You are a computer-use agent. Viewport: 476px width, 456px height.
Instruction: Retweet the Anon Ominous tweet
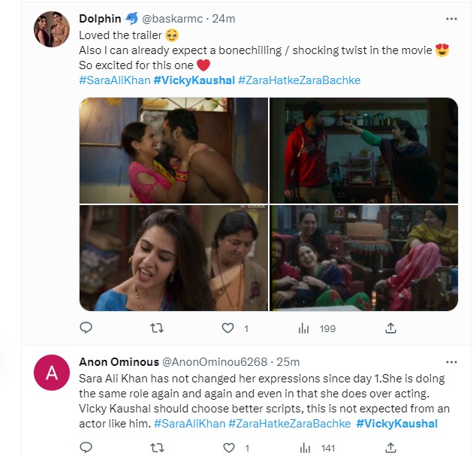click(x=157, y=448)
